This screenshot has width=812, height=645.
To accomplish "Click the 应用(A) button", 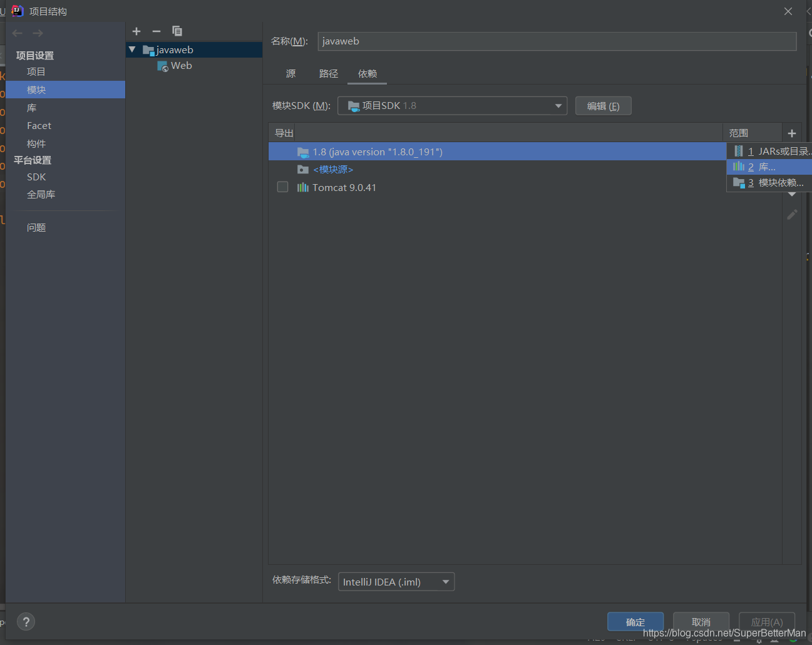I will point(767,622).
